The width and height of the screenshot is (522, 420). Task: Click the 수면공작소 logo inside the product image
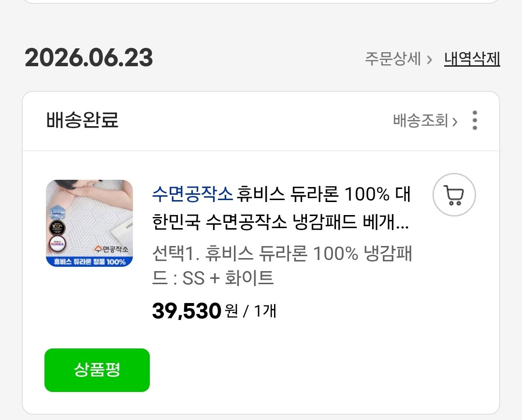pyautogui.click(x=111, y=249)
